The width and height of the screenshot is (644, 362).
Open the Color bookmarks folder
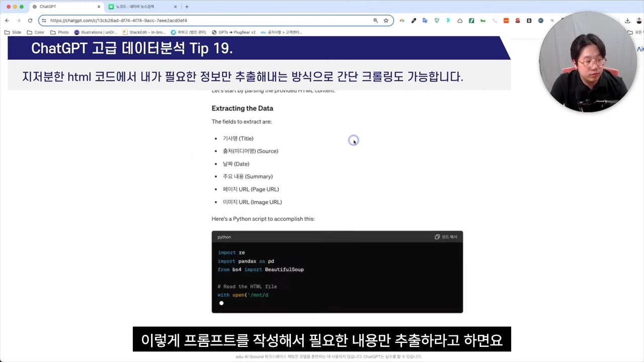(36, 32)
